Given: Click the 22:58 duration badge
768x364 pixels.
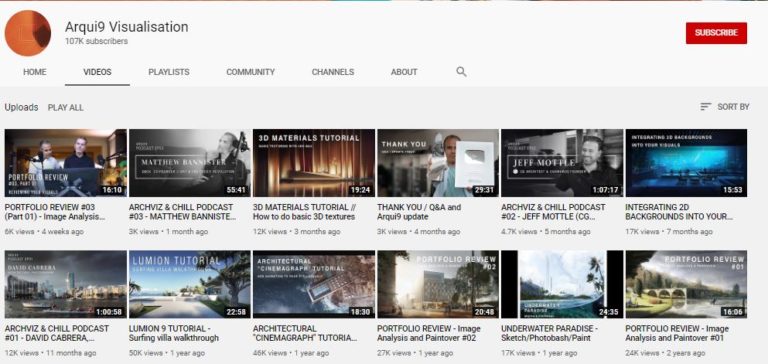Looking at the screenshot, I should click(x=237, y=312).
